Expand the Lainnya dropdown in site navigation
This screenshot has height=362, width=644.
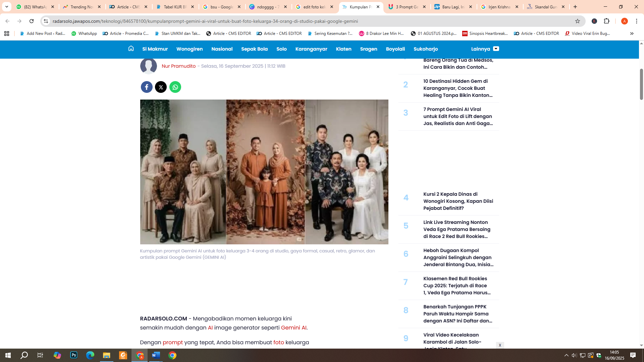coord(496,49)
